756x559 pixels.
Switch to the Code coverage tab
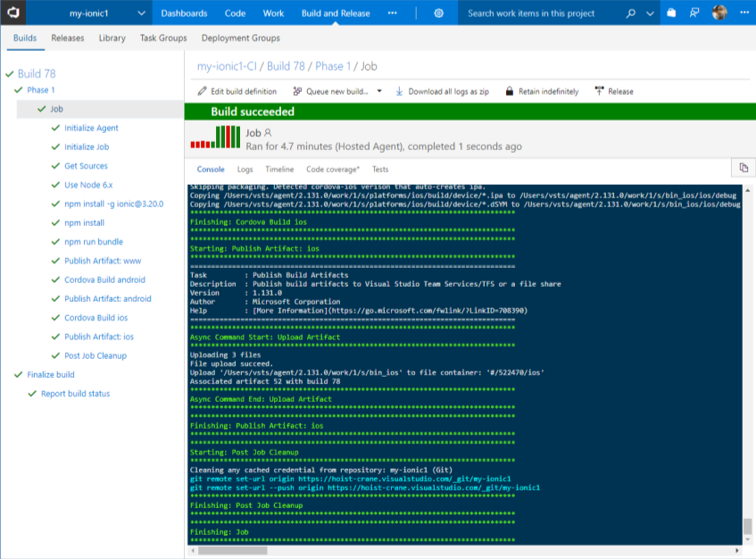click(x=333, y=170)
